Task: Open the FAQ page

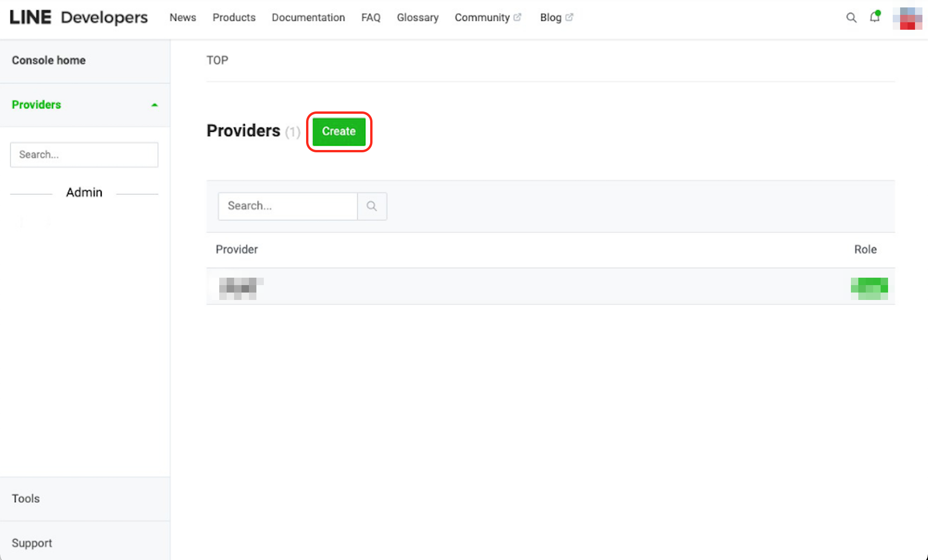Action: [371, 18]
